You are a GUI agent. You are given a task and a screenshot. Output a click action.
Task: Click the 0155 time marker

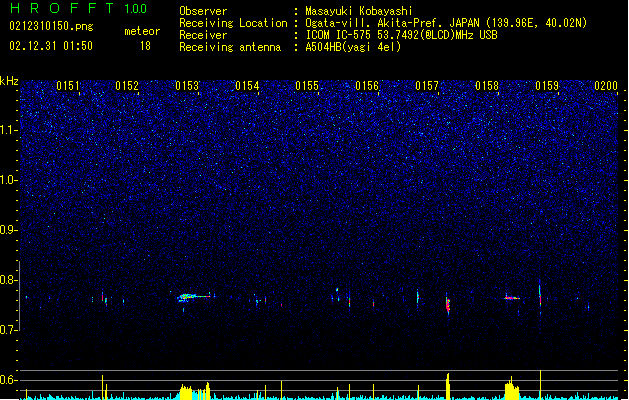(x=307, y=86)
